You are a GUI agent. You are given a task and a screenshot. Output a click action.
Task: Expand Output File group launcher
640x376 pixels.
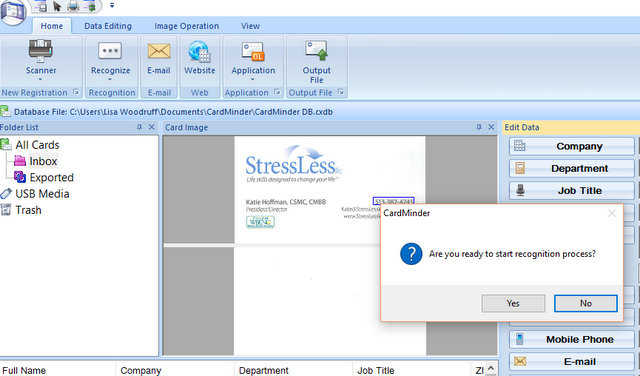point(341,92)
